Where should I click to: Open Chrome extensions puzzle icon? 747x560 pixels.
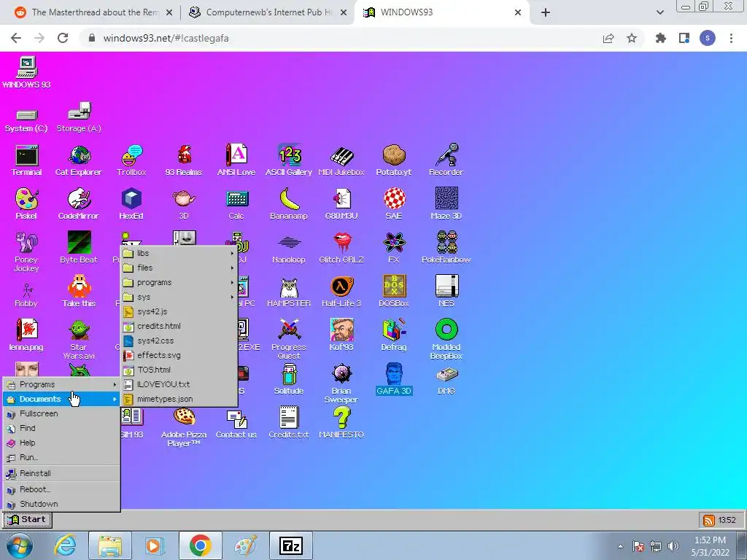pyautogui.click(x=660, y=38)
